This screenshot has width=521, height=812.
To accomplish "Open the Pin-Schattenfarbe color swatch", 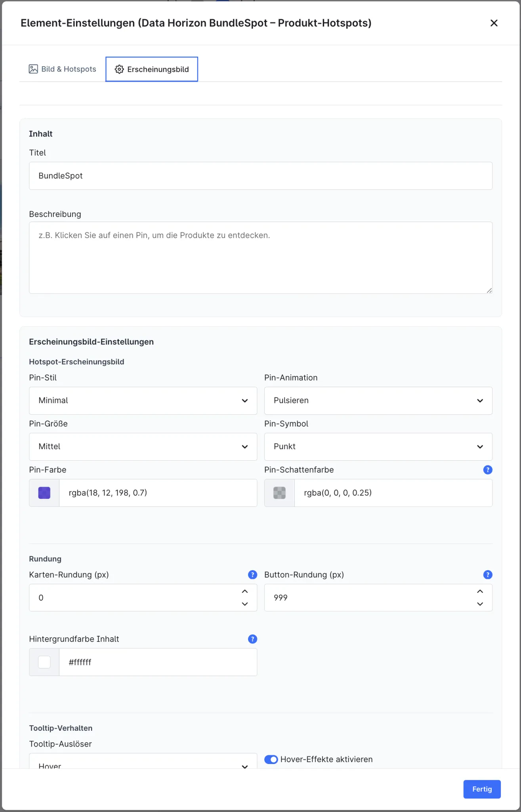I will [280, 493].
